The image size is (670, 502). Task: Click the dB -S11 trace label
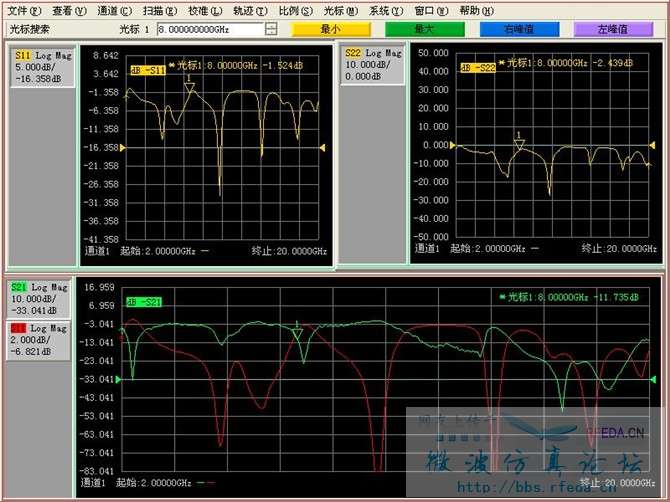(x=148, y=70)
